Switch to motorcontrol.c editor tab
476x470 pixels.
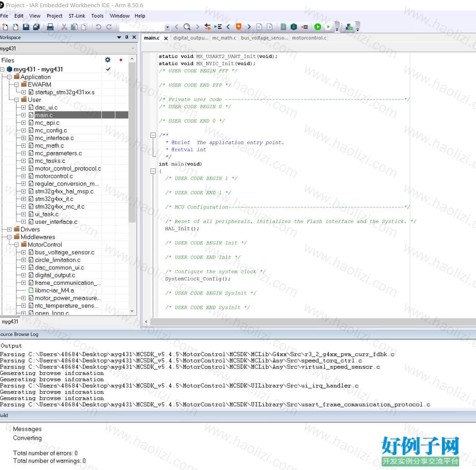coord(309,38)
